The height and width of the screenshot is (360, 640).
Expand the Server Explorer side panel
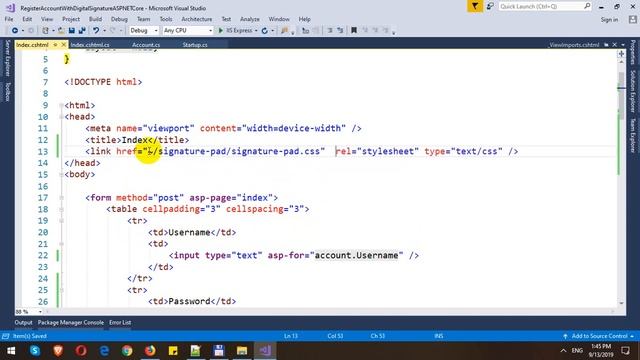(7, 58)
